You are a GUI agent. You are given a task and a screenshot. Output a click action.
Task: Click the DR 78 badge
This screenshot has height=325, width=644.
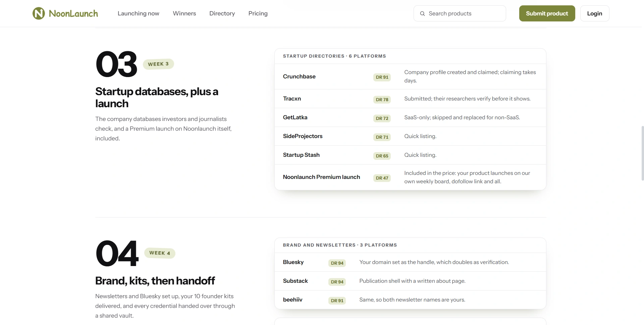coord(382,100)
